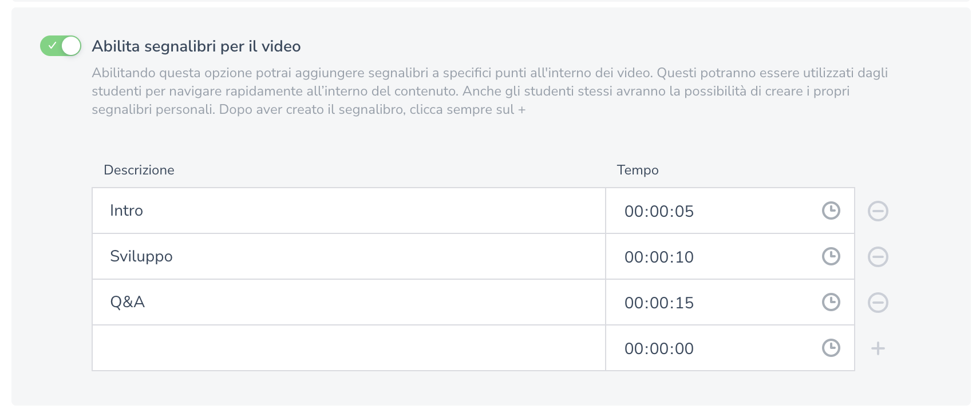The height and width of the screenshot is (413, 980).
Task: Edit the Intro description field
Action: coord(348,211)
